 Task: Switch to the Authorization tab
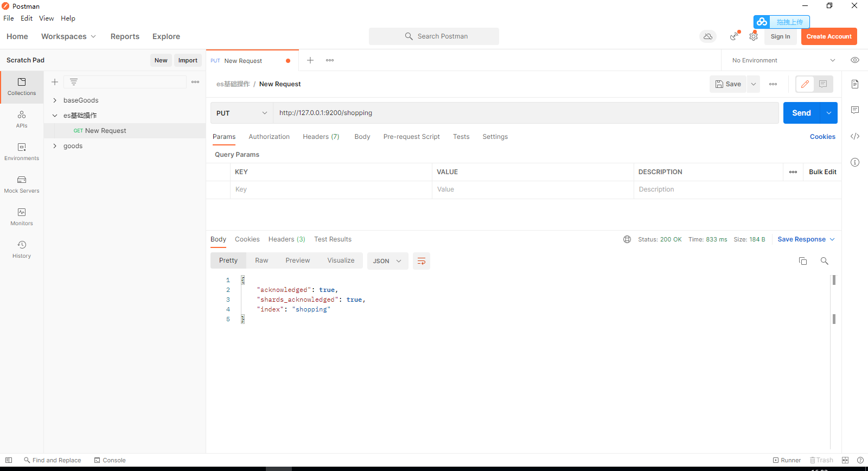269,137
